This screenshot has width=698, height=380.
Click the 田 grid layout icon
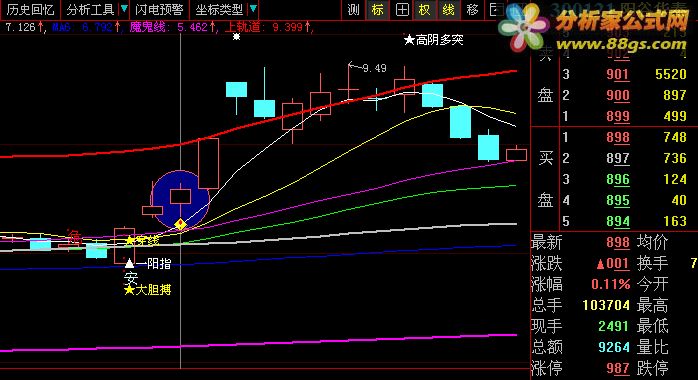point(402,9)
